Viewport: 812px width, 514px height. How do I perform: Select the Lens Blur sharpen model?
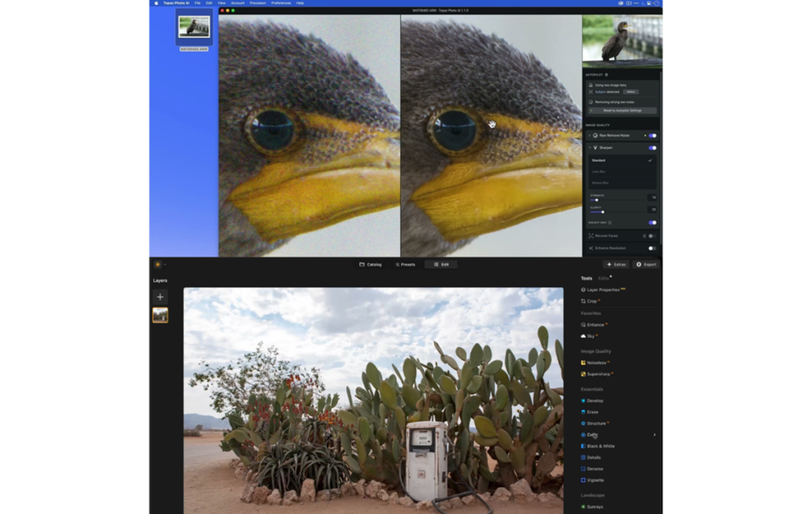coord(622,171)
